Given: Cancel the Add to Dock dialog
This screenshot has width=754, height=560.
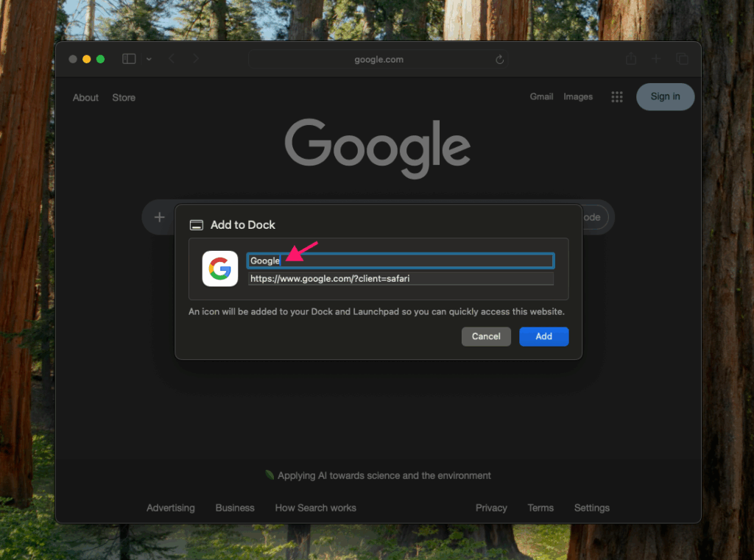Looking at the screenshot, I should (486, 336).
